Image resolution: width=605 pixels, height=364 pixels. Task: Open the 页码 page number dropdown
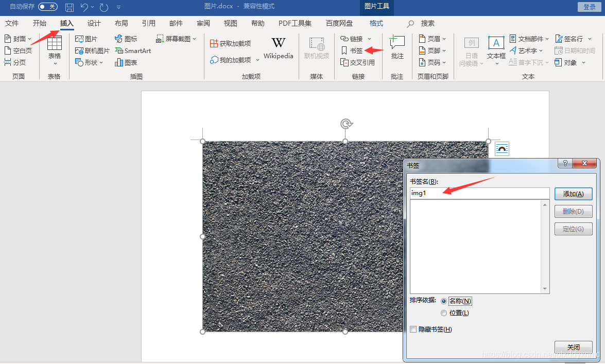pos(432,62)
